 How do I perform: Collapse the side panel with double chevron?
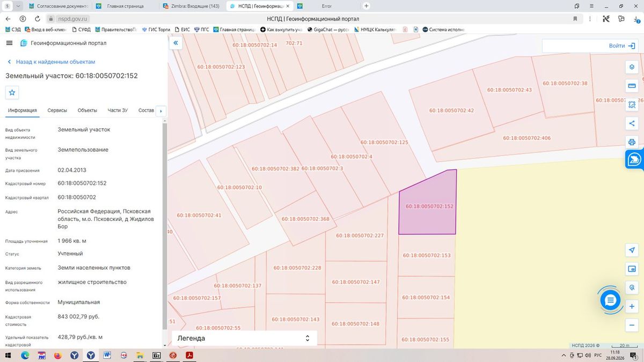175,43
